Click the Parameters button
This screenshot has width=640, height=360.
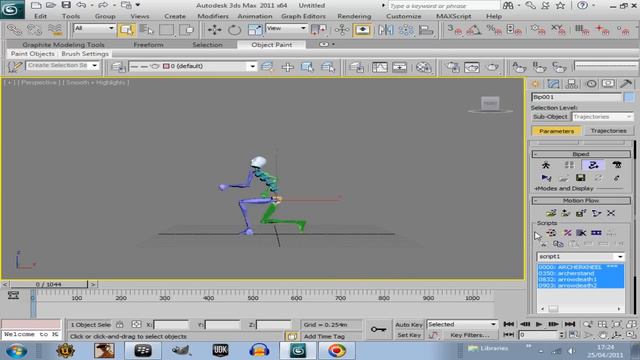coord(556,131)
